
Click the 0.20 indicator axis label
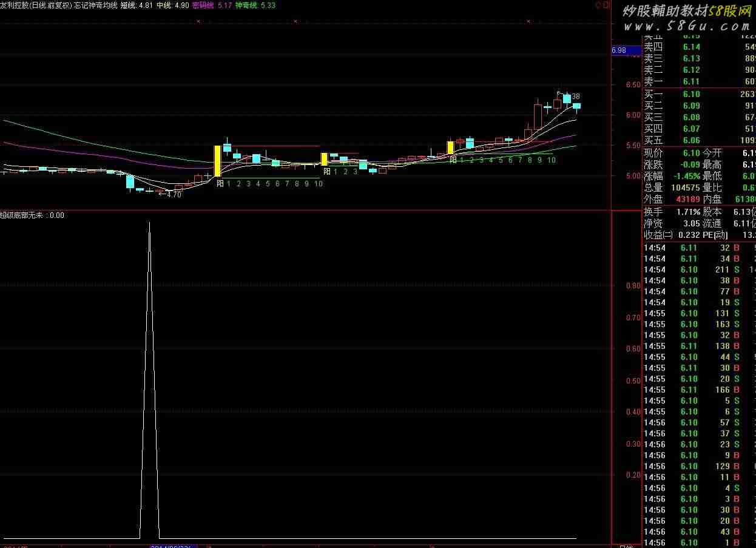pos(633,475)
